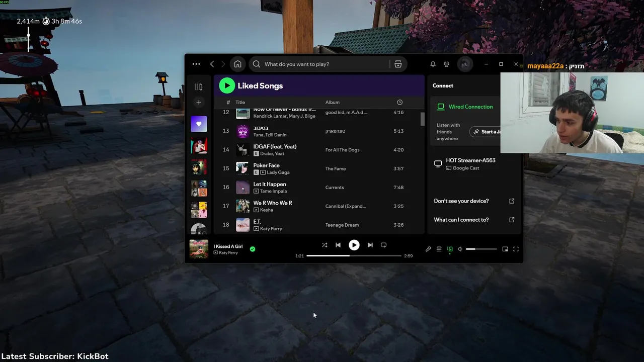Open the queue icon
The image size is (644, 362).
[x=439, y=249]
